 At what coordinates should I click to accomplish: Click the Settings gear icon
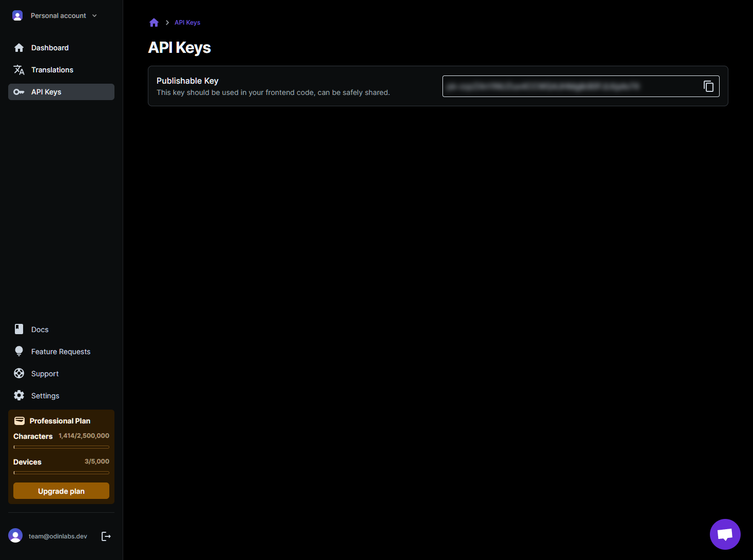[x=19, y=395]
